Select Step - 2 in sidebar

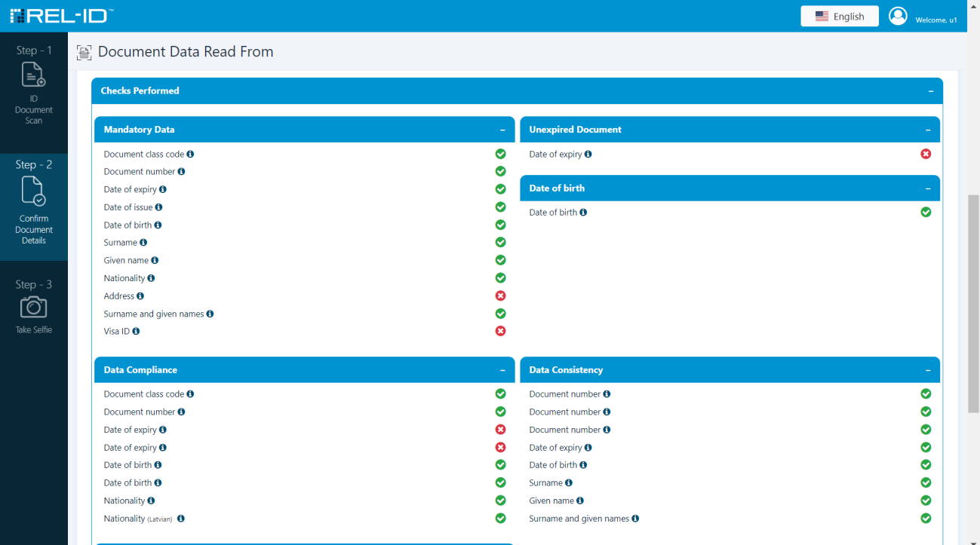pos(34,207)
